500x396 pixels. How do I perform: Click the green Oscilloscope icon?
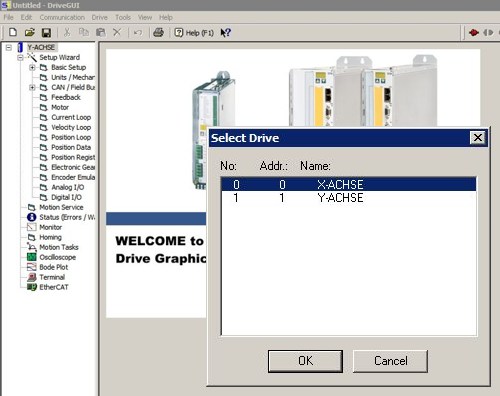click(32, 257)
